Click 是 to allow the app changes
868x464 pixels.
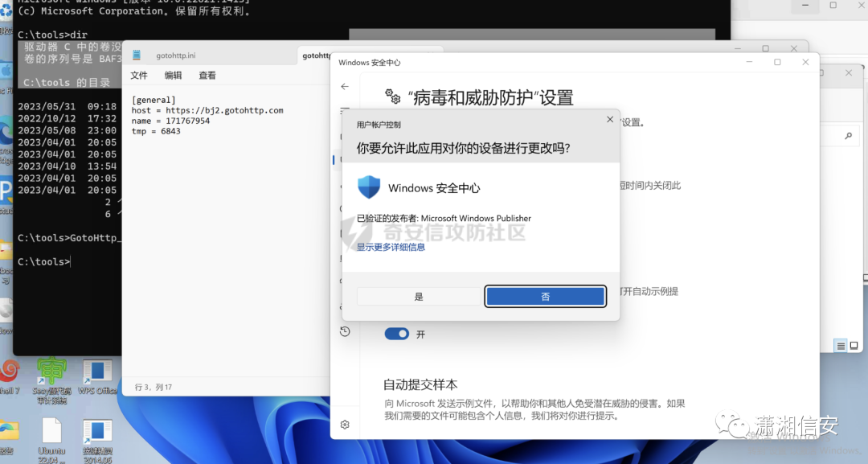click(419, 296)
